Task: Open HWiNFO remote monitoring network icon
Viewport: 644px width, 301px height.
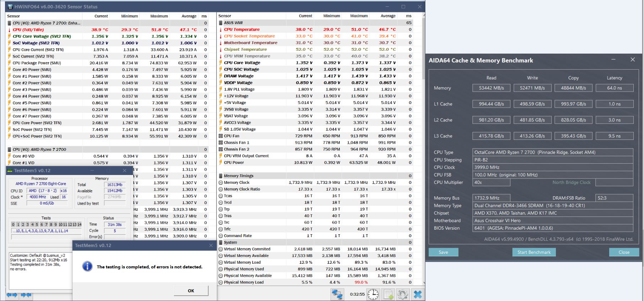Action: 337,294
